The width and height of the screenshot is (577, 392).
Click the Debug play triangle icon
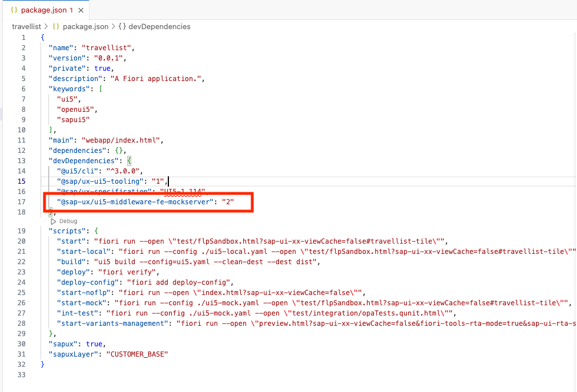(53, 221)
